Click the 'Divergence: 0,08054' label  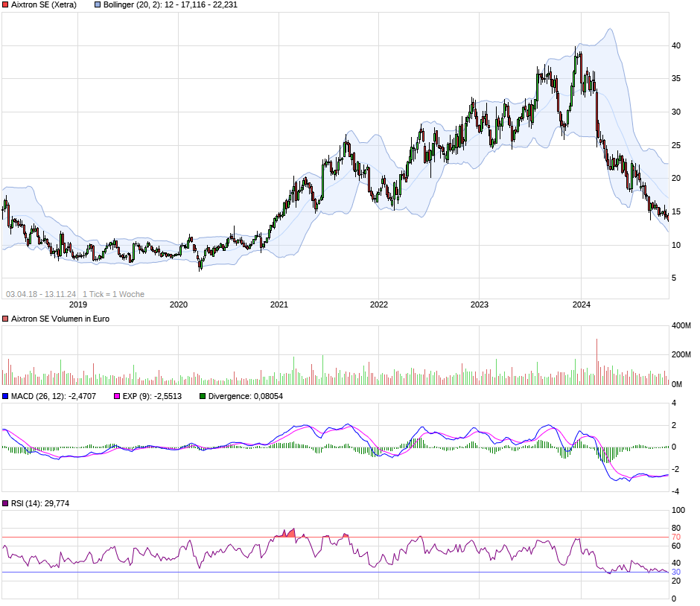point(246,396)
